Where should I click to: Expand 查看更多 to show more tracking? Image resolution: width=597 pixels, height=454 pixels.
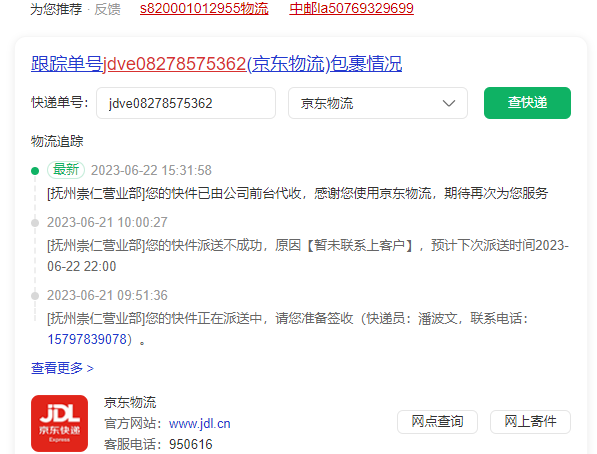(x=62, y=368)
